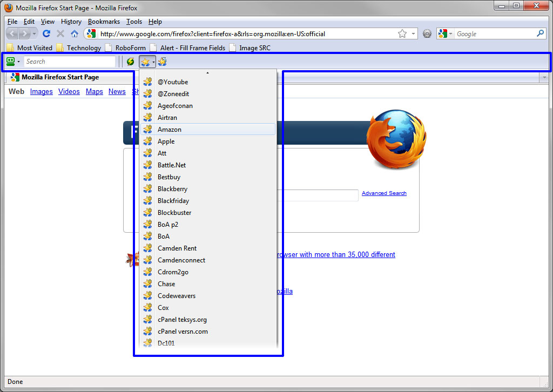Click the gear icon beside address bar

[427, 34]
